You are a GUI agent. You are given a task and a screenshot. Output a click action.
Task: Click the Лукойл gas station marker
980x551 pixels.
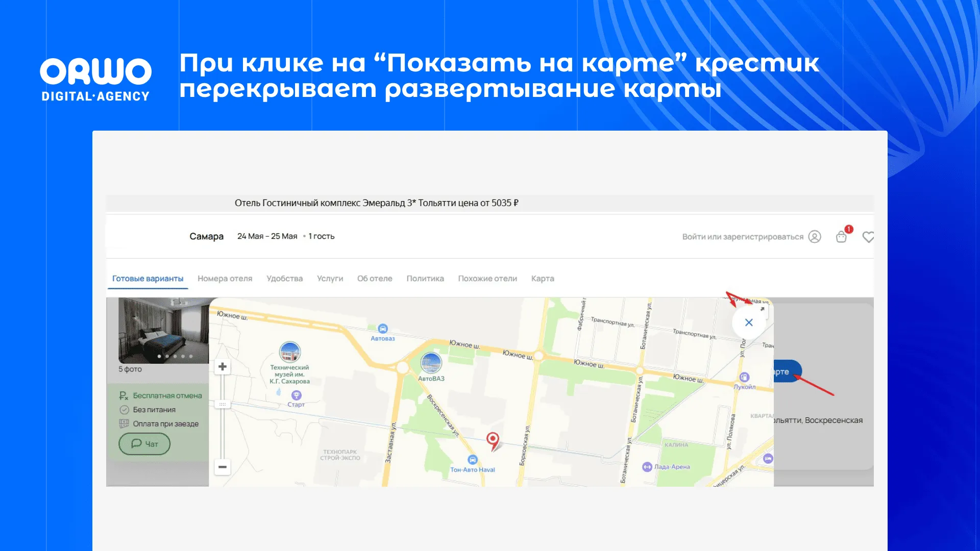coord(744,378)
